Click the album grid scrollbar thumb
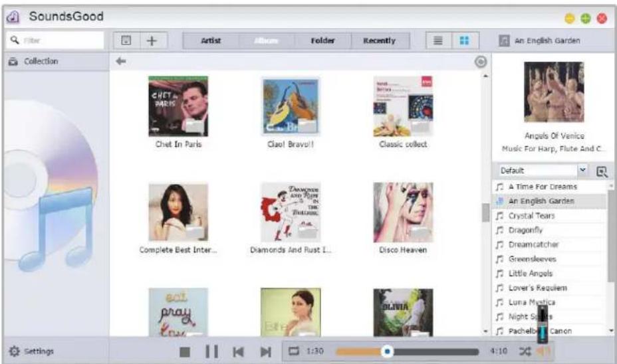Screen dimensions: 617x364 point(486,213)
